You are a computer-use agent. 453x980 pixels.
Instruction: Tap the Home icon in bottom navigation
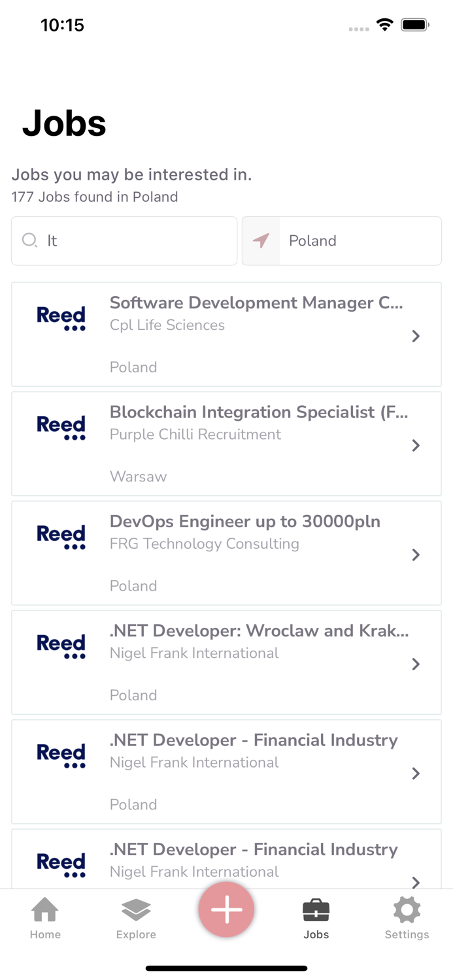[45, 909]
